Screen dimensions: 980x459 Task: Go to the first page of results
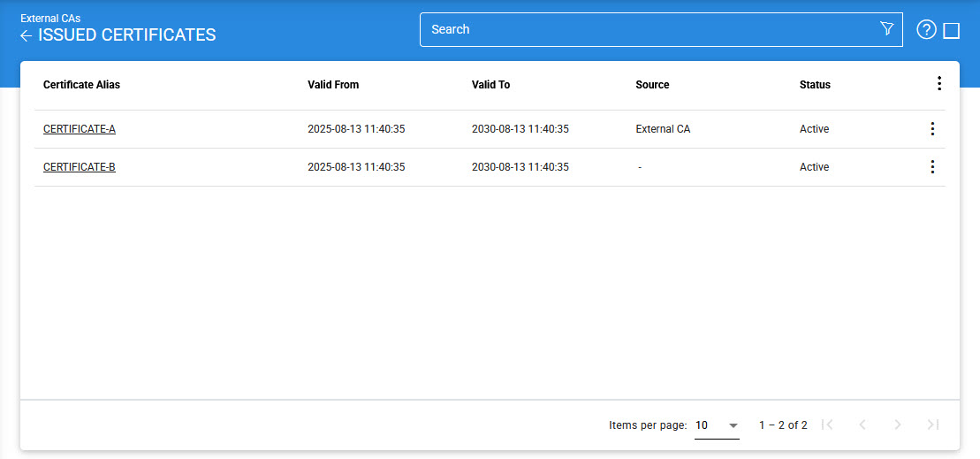[827, 425]
